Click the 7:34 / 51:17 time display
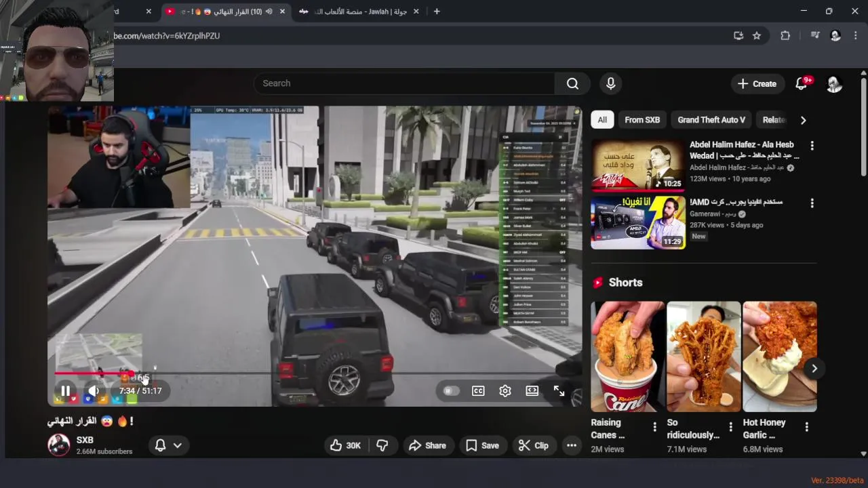This screenshot has height=488, width=868. click(x=140, y=391)
